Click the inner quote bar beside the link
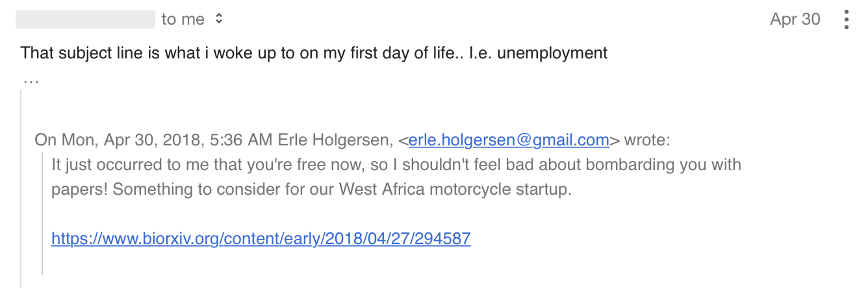This screenshot has height=296, width=868. coord(43,239)
